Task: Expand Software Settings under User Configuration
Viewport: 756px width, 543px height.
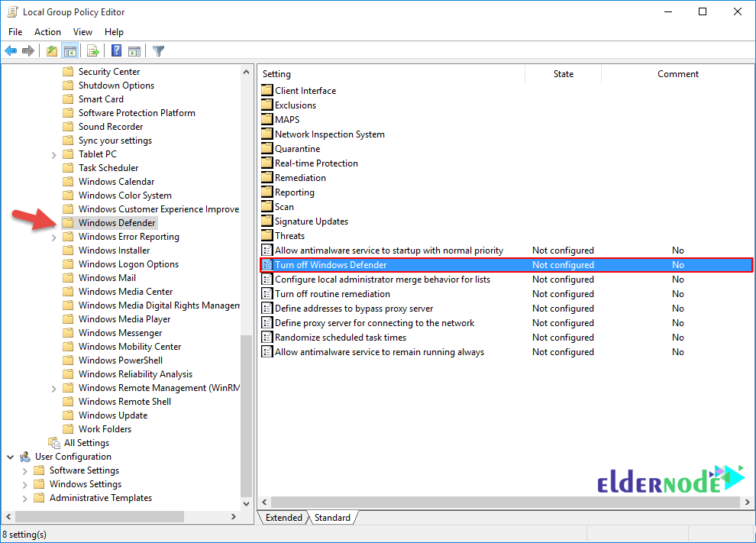Action: click(x=24, y=471)
